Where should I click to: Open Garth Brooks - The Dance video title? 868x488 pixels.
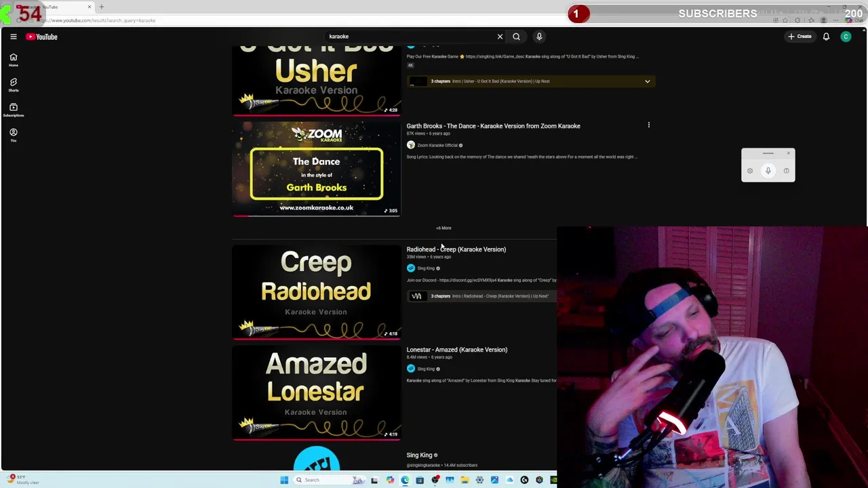click(493, 126)
